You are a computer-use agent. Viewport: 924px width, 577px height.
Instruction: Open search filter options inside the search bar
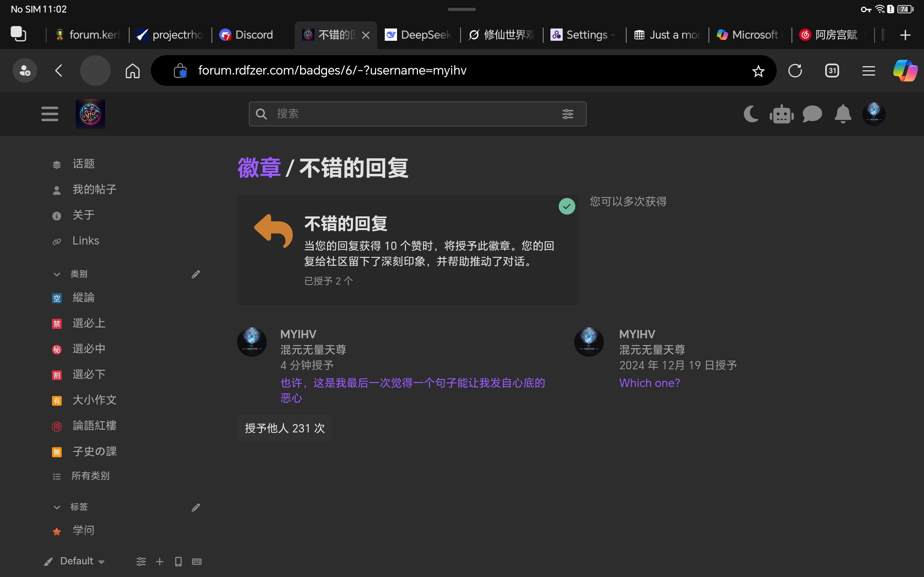pyautogui.click(x=568, y=114)
